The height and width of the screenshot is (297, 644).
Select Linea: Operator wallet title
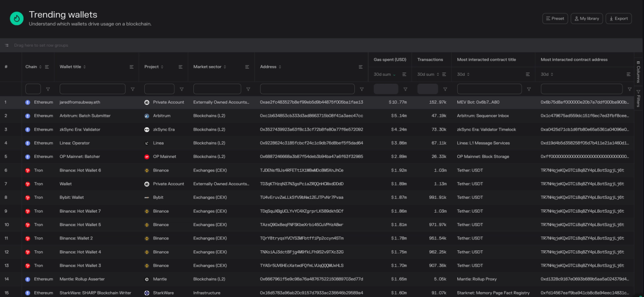tap(75, 143)
